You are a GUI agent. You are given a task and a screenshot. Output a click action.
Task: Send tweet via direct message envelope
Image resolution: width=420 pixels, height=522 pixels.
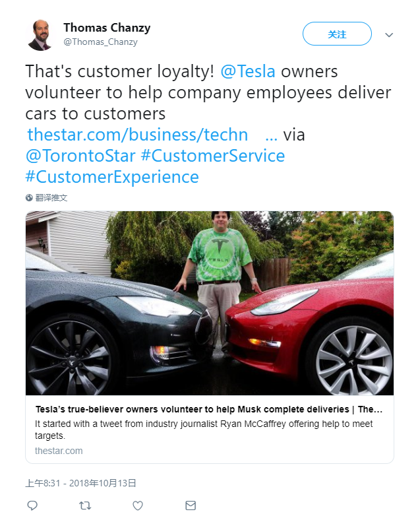click(x=191, y=506)
